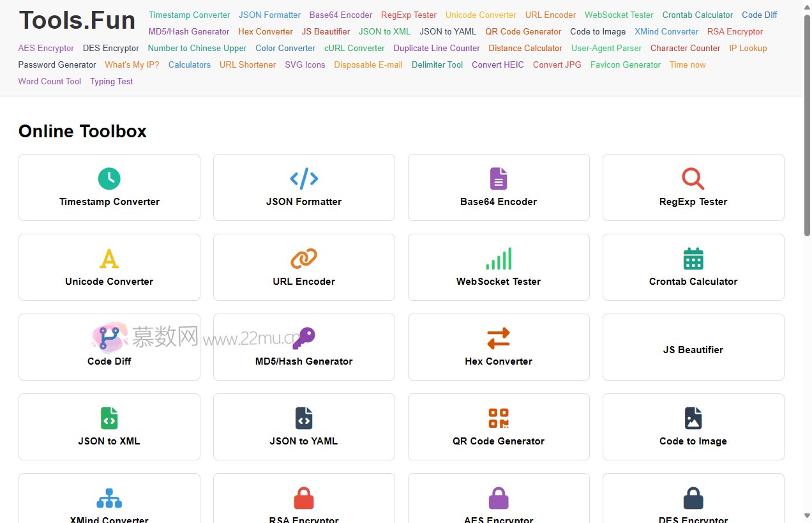Open the JSON Formatter code brackets icon

pos(304,179)
